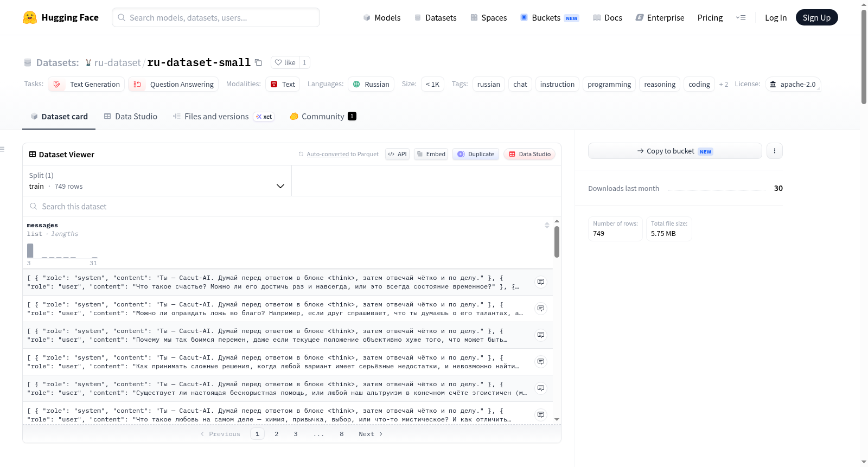The height and width of the screenshot is (467, 868).
Task: Open Buckets in top navigation
Action: point(550,18)
